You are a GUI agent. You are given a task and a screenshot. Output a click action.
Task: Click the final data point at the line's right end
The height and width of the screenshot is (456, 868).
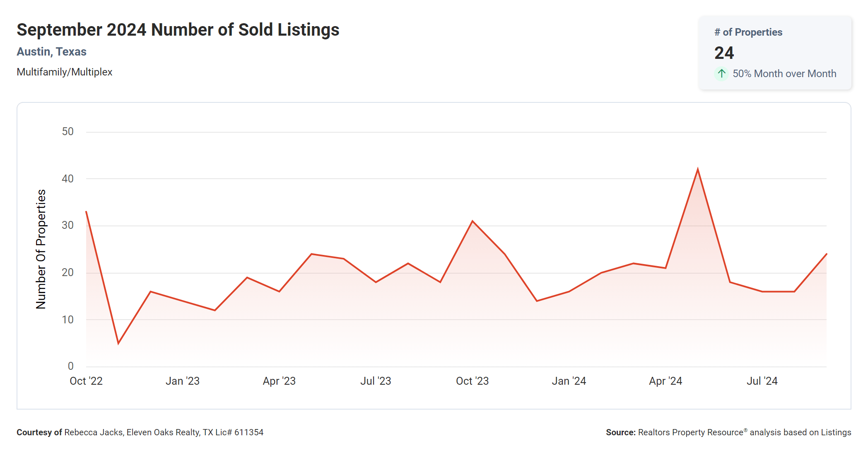pos(826,254)
